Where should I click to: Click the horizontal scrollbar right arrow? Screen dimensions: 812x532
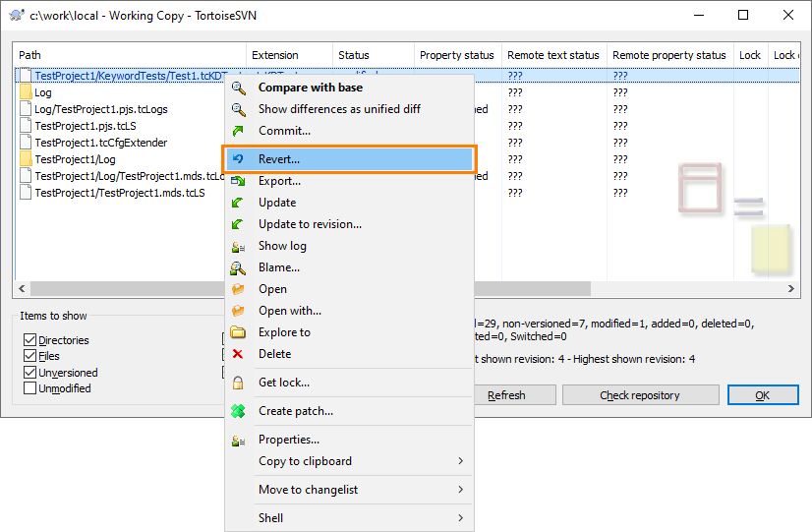pos(790,288)
